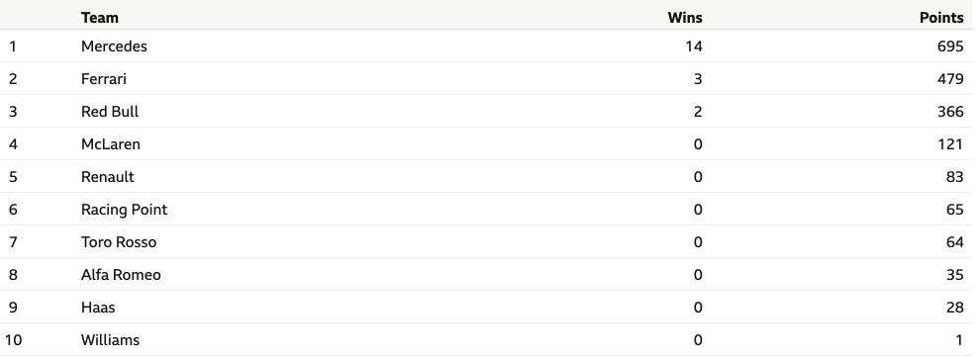Select the Racing Point team name
Viewport: 980px width, 358px height.
click(125, 210)
